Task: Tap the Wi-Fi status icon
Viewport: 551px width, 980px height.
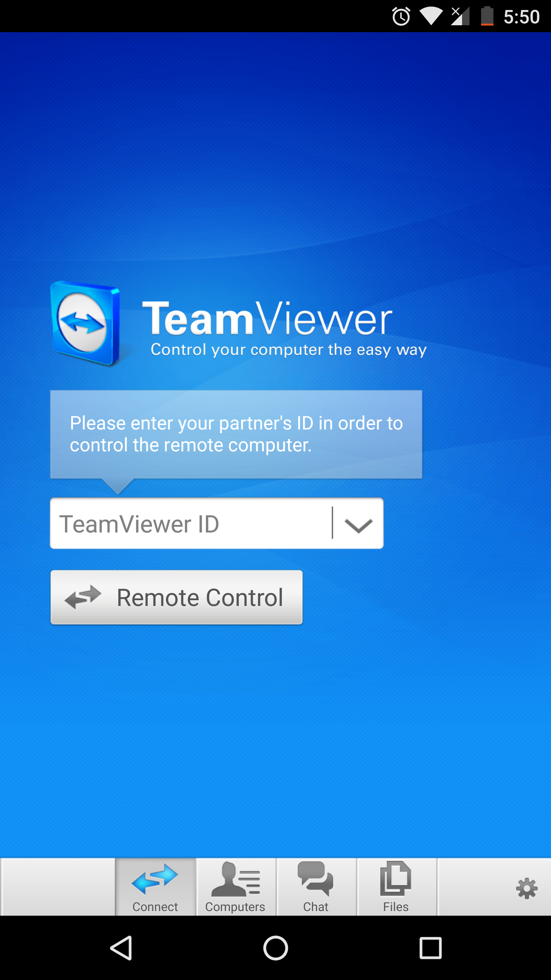Action: click(x=431, y=16)
